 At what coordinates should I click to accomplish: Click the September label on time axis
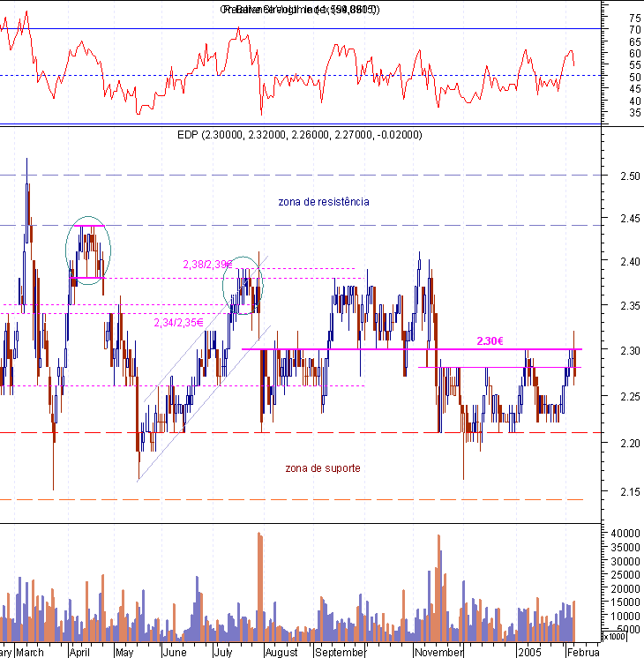340,653
